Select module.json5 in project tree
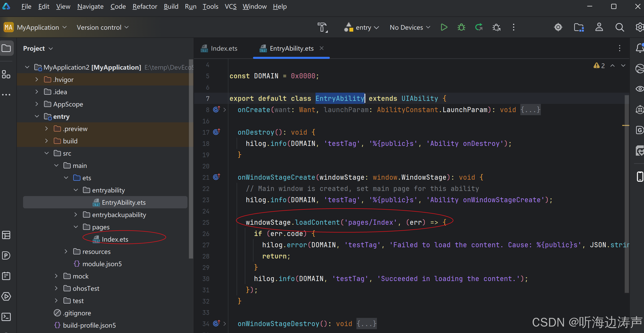 [x=102, y=264]
